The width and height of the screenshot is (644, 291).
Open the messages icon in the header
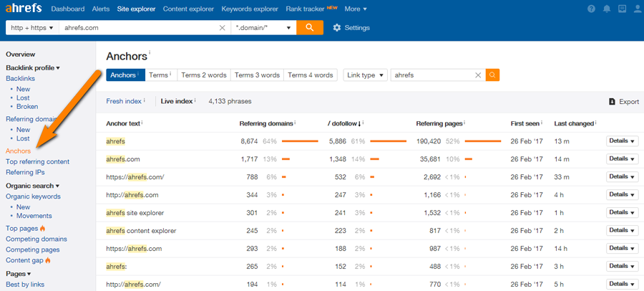(x=622, y=9)
